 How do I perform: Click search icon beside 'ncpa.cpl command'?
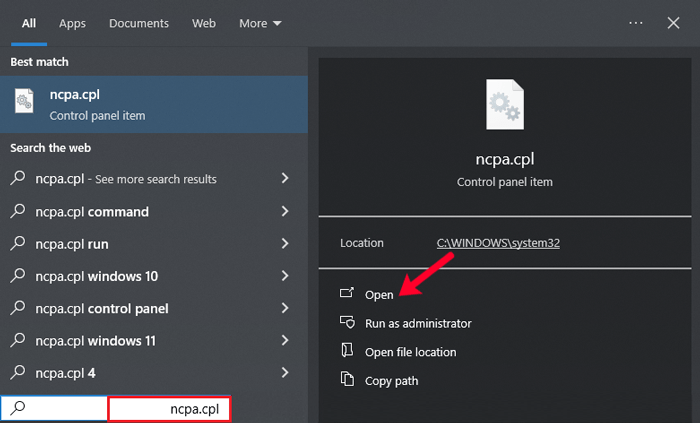click(x=18, y=211)
